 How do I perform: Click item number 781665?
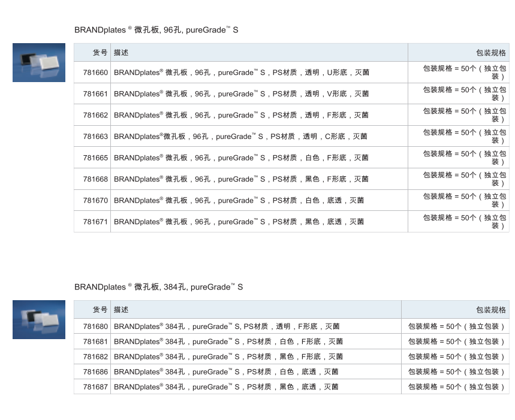pyautogui.click(x=95, y=158)
